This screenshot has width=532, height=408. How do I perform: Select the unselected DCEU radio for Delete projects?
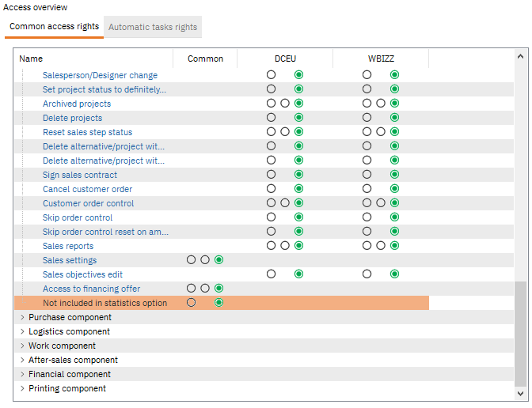click(x=272, y=118)
